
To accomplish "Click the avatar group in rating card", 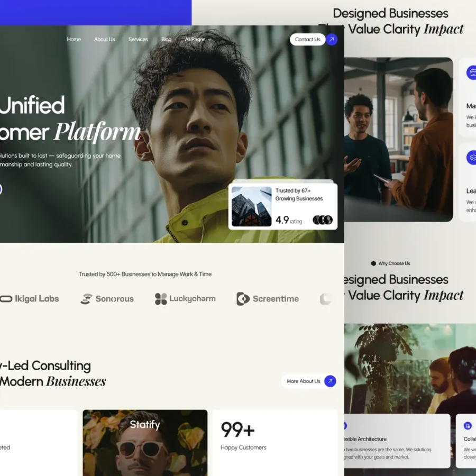I will point(323,220).
